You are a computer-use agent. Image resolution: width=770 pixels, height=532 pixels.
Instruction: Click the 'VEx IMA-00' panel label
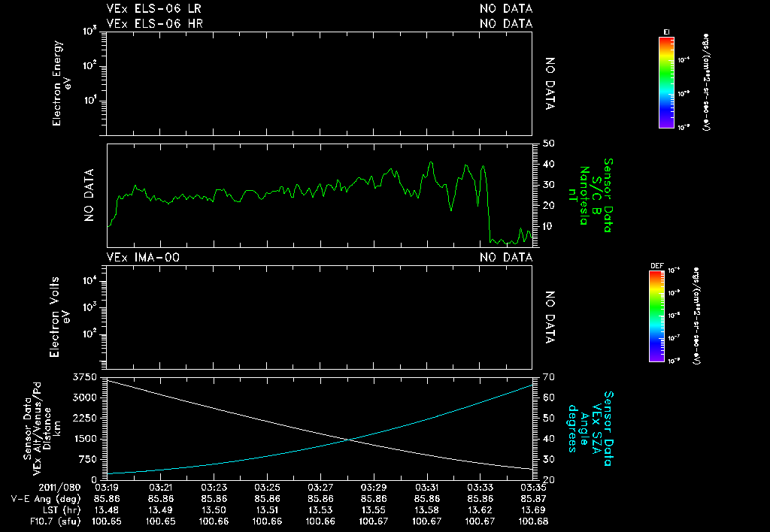coord(143,258)
